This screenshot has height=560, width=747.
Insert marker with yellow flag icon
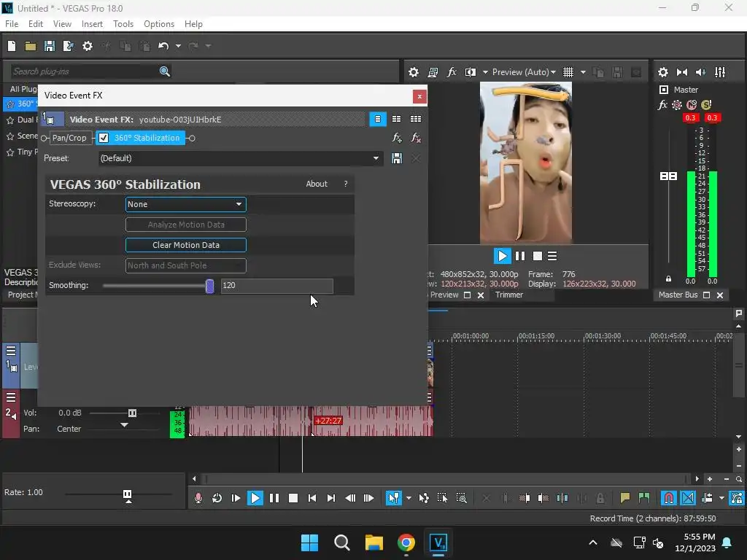tap(624, 498)
